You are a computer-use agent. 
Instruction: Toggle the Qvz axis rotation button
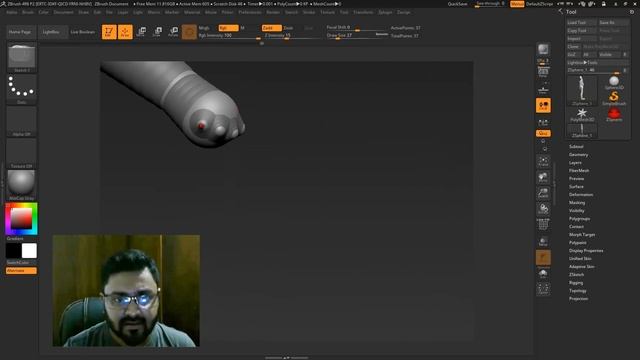pos(543,133)
